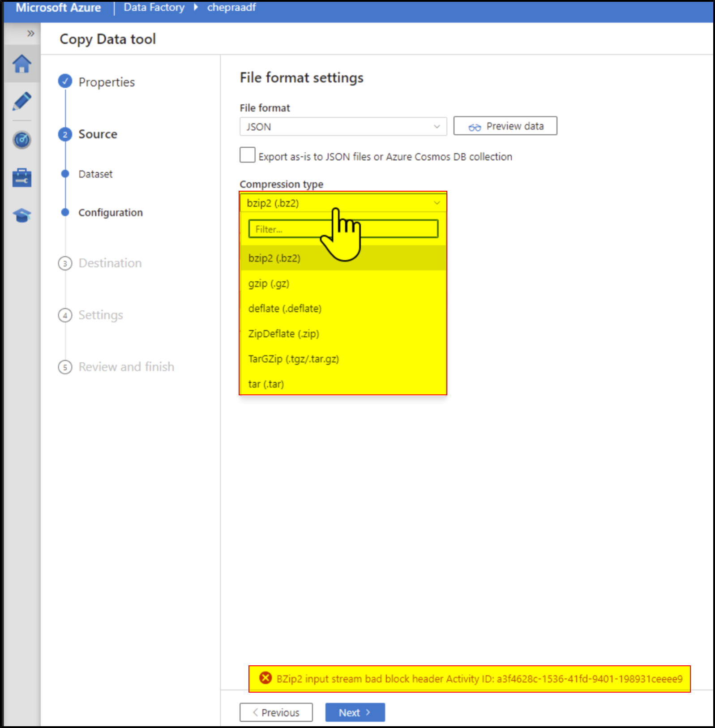The height and width of the screenshot is (728, 715).
Task: Click the Preview data button
Action: [505, 126]
